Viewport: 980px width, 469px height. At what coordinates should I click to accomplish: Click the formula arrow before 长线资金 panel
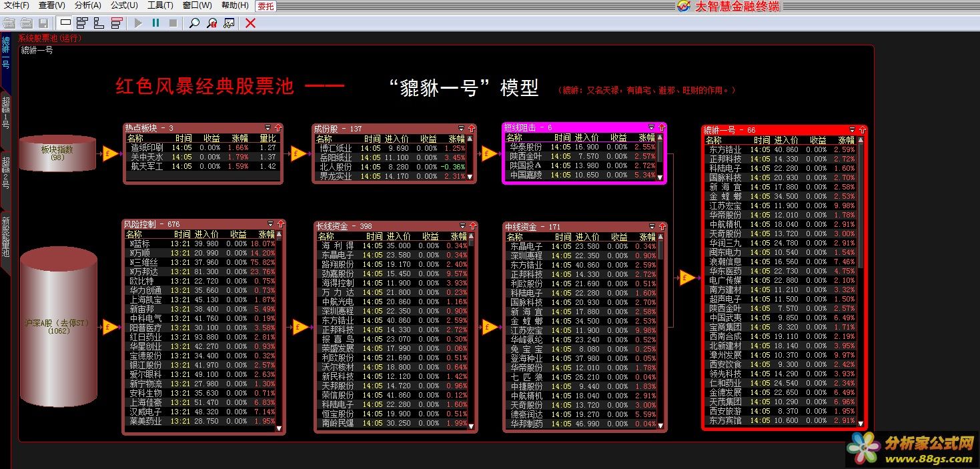[x=300, y=327]
